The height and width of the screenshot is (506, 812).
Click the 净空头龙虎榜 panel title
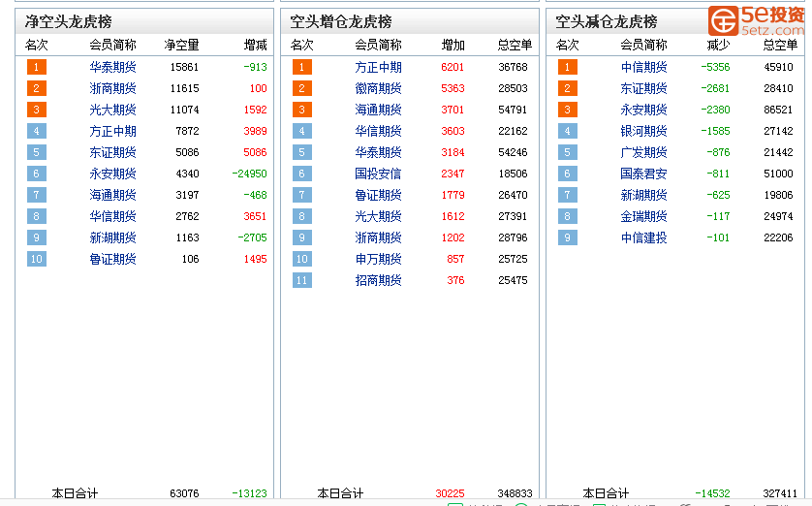pyautogui.click(x=68, y=21)
